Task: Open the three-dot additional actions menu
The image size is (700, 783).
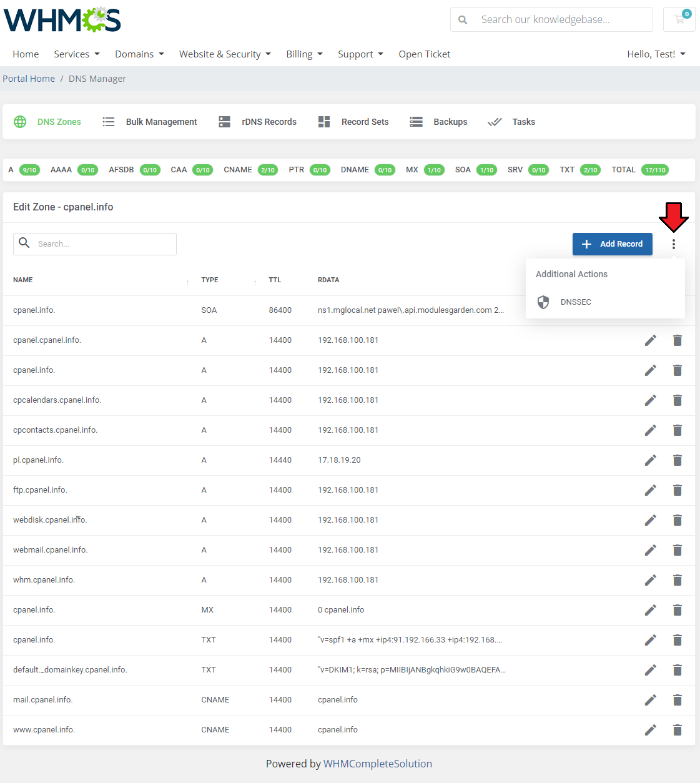Action: (674, 244)
